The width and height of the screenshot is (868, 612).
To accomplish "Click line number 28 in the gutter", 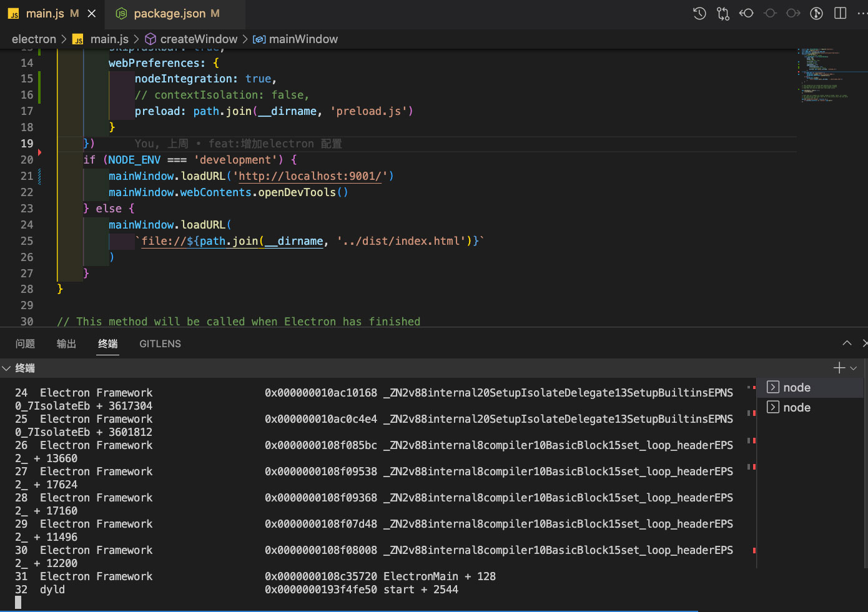I will pyautogui.click(x=27, y=289).
